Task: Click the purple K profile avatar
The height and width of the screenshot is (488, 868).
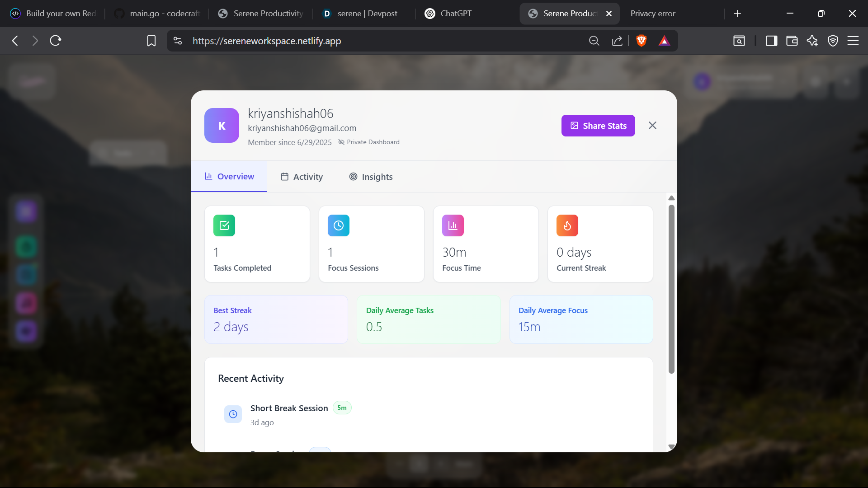Action: point(222,126)
